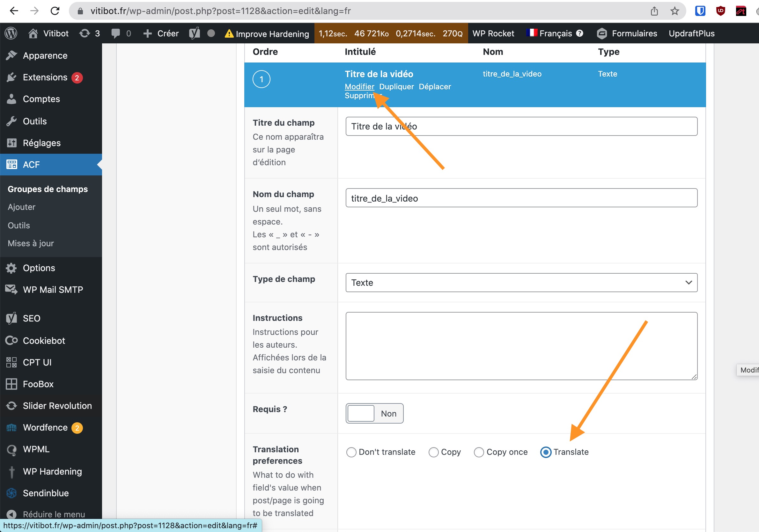Open the Wordfence sidebar menu

click(51, 427)
